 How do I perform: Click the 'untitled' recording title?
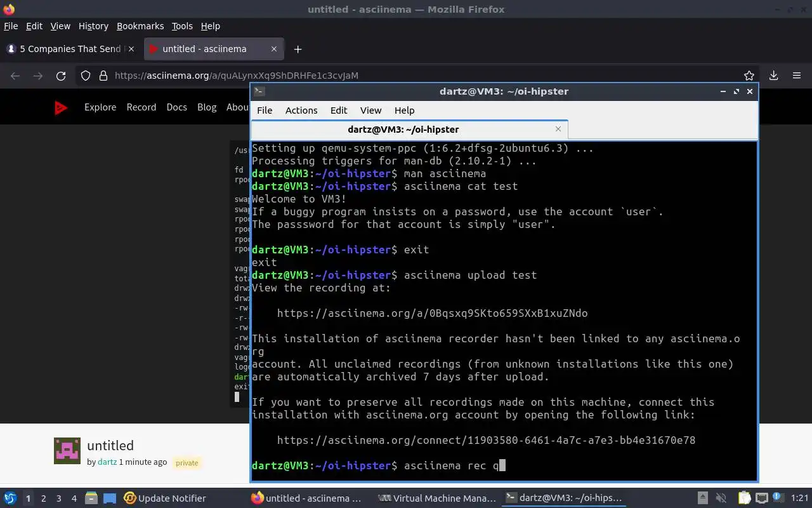click(x=110, y=446)
